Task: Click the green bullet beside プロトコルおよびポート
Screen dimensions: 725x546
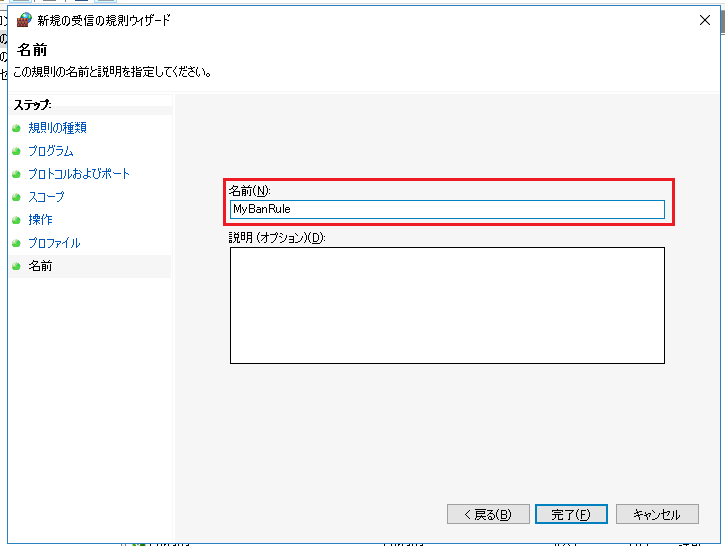Action: 16,174
